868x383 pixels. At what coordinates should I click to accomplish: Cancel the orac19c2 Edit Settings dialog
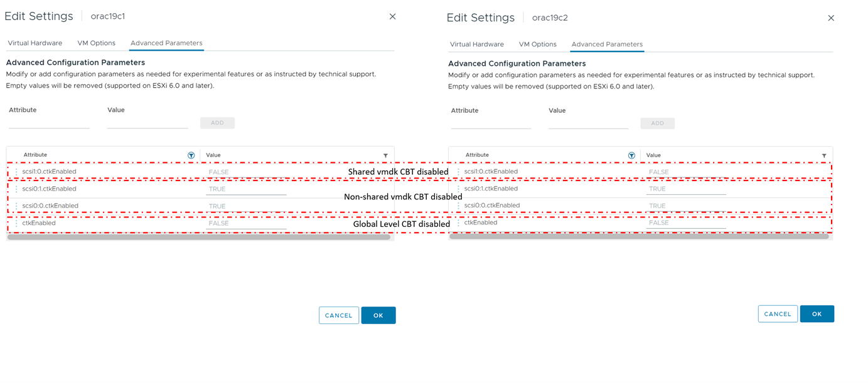click(778, 314)
